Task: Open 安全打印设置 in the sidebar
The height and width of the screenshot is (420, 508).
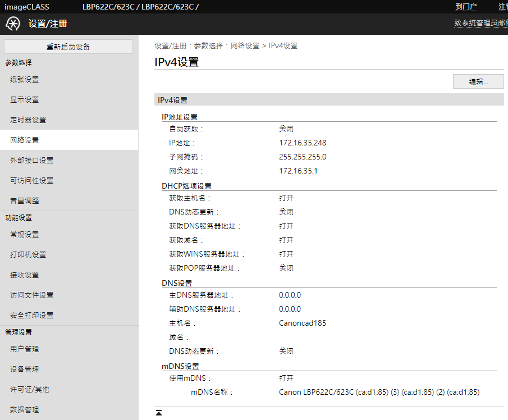Action: pyautogui.click(x=69, y=315)
